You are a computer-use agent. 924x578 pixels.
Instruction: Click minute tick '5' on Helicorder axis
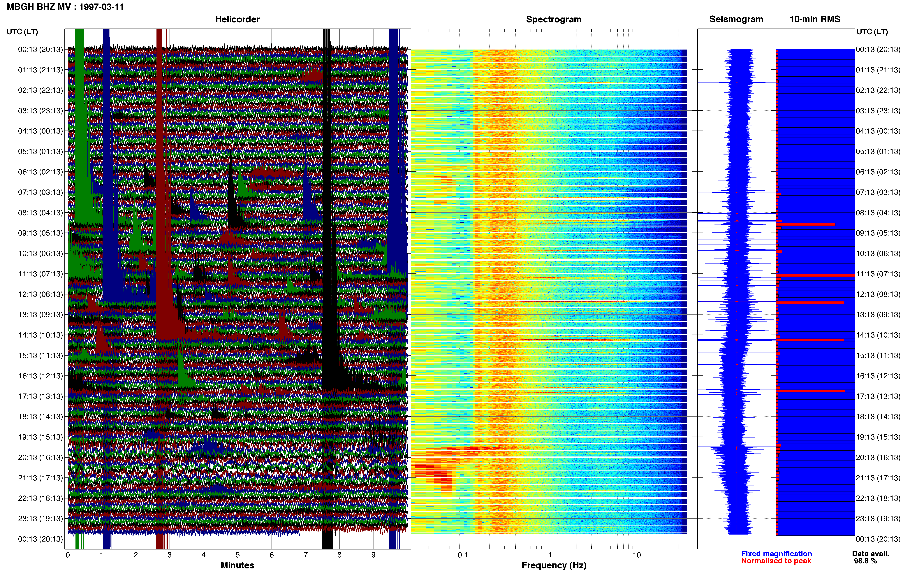[x=238, y=555]
